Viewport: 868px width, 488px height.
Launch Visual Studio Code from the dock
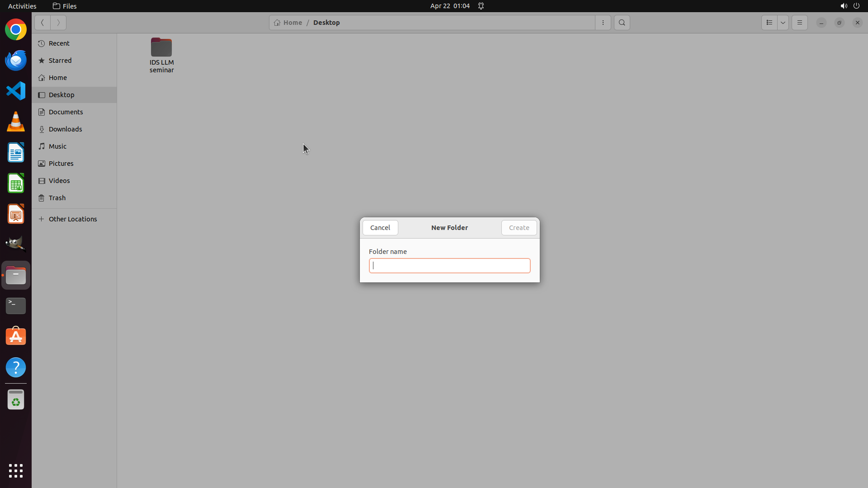[16, 91]
